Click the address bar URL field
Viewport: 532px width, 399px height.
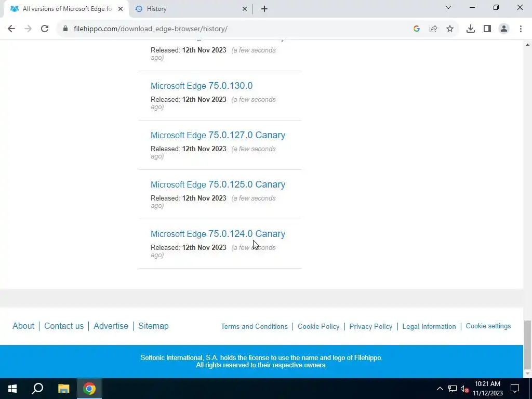coord(237,29)
